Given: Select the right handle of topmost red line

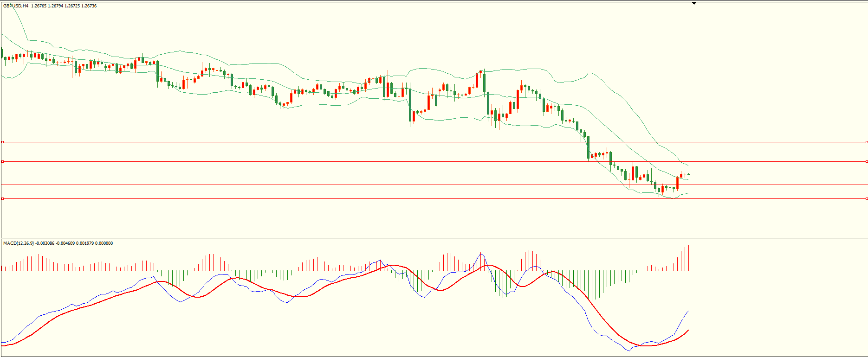Looking at the screenshot, I should click(x=867, y=142).
